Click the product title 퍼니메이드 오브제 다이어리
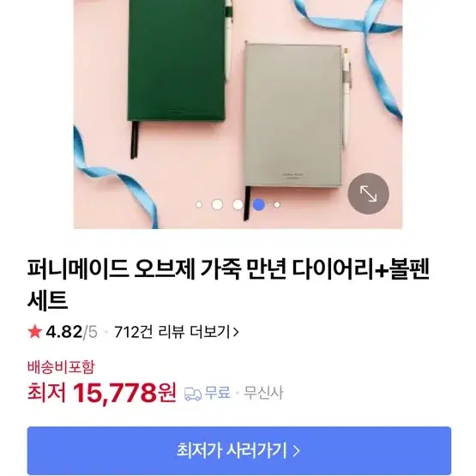Image resolution: width=476 pixels, height=476 pixels. click(x=228, y=284)
